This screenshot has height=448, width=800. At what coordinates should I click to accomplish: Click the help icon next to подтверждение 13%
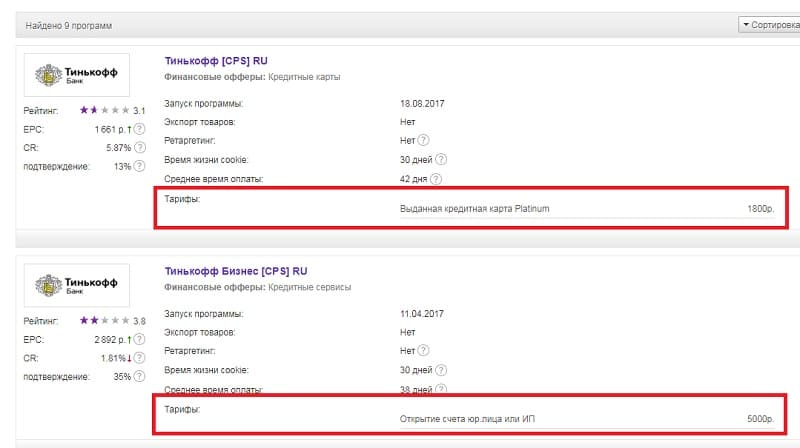140,166
